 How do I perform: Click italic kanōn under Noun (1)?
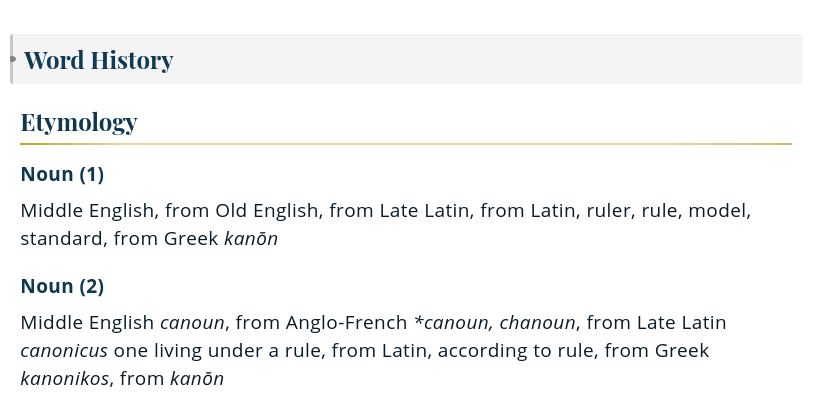(251, 239)
